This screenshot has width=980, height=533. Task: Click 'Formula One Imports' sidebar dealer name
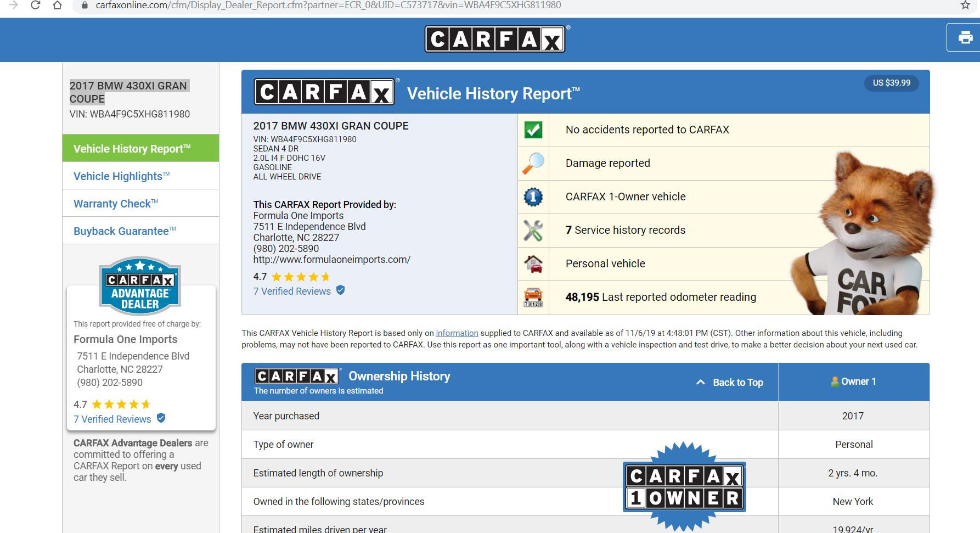(x=125, y=339)
